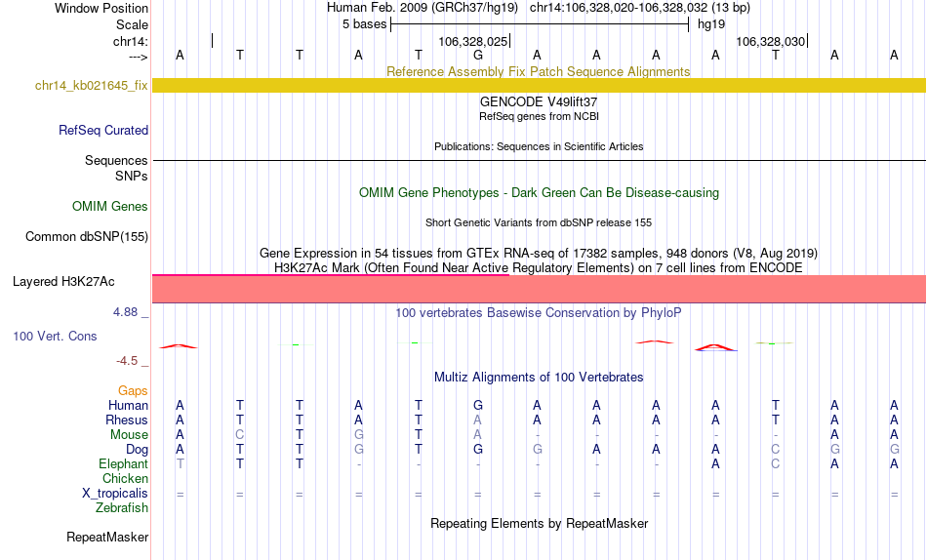
Task: Click the Scale ruler label
Action: click(132, 24)
